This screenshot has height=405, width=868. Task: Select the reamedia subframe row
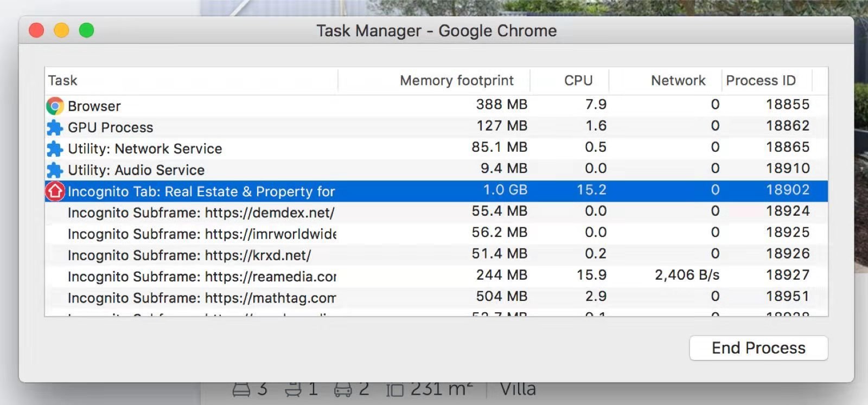pyautogui.click(x=436, y=276)
